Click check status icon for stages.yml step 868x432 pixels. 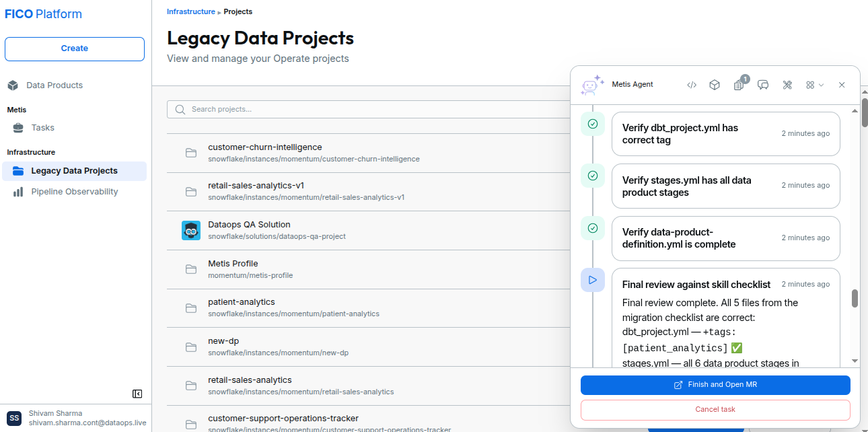point(593,176)
